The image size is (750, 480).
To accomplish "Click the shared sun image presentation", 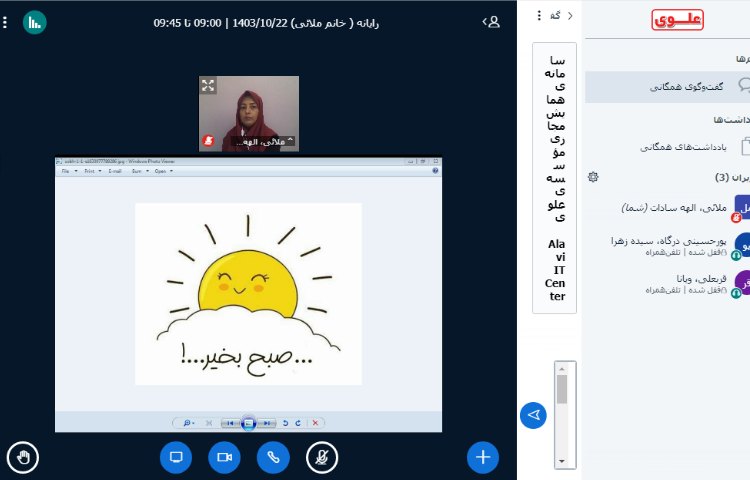I will 248,293.
